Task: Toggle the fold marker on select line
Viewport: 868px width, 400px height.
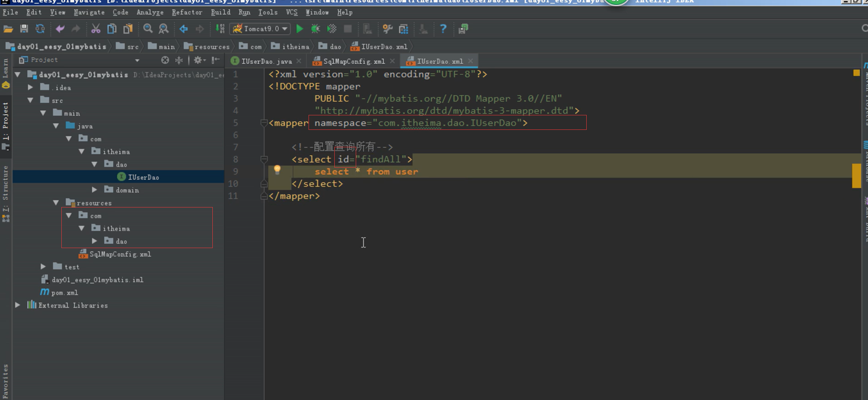Action: point(264,159)
